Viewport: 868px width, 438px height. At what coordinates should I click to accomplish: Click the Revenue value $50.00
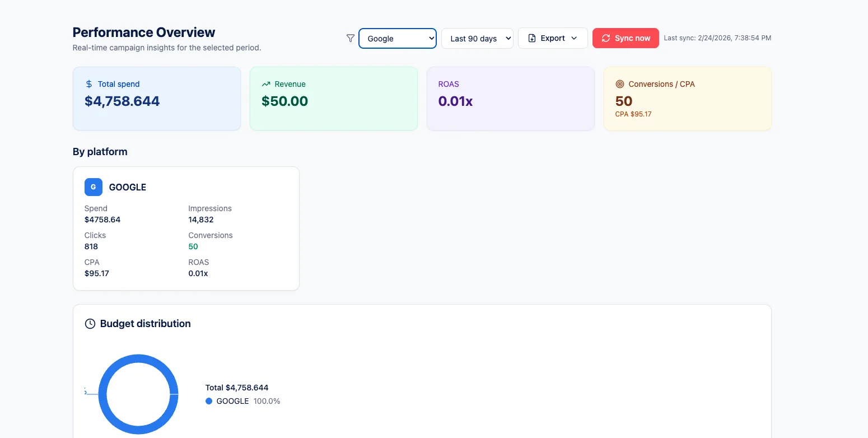284,101
